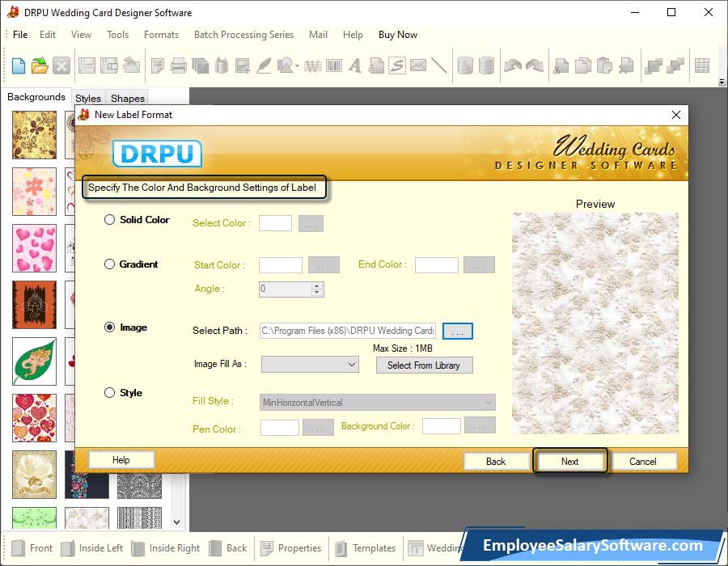Expand the toolbar overflow arrow

click(x=722, y=82)
